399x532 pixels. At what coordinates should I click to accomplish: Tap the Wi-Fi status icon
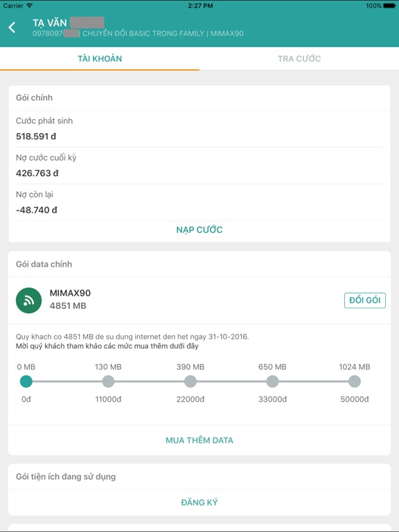point(30,6)
